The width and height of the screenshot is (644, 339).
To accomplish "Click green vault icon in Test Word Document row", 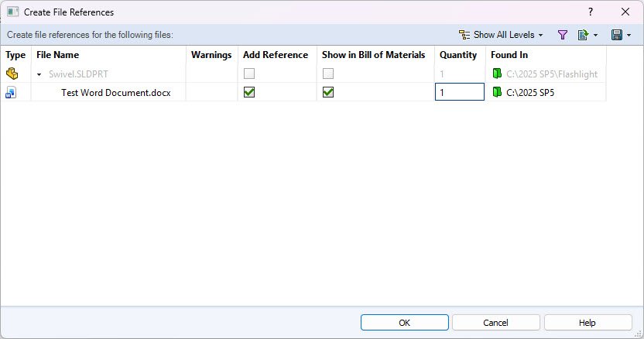I will 497,92.
